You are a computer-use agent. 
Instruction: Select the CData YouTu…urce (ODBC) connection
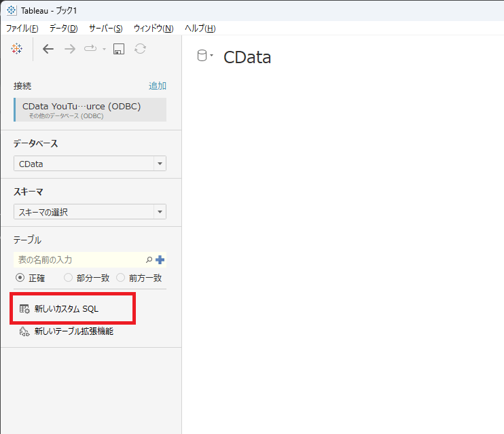click(x=90, y=109)
